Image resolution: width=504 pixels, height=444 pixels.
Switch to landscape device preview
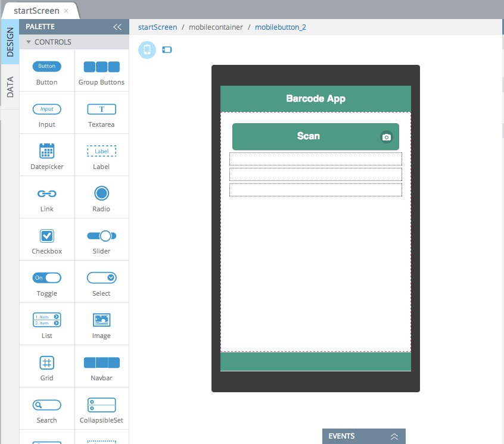pyautogui.click(x=166, y=50)
